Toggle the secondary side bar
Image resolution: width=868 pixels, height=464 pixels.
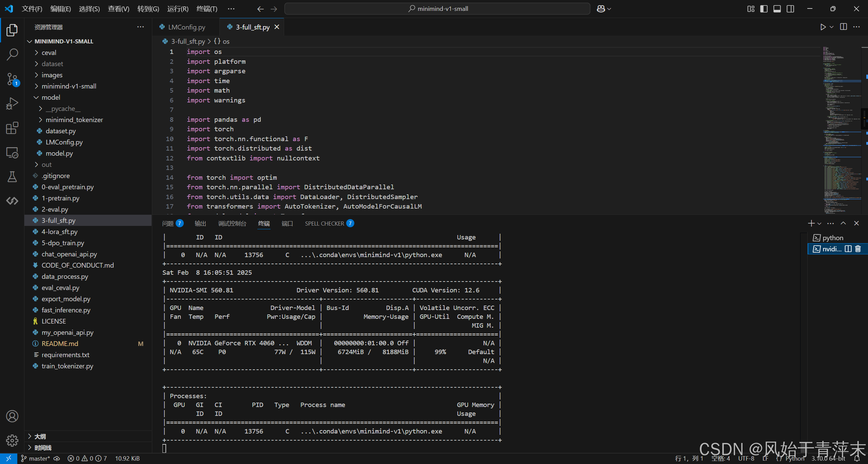[x=790, y=9]
